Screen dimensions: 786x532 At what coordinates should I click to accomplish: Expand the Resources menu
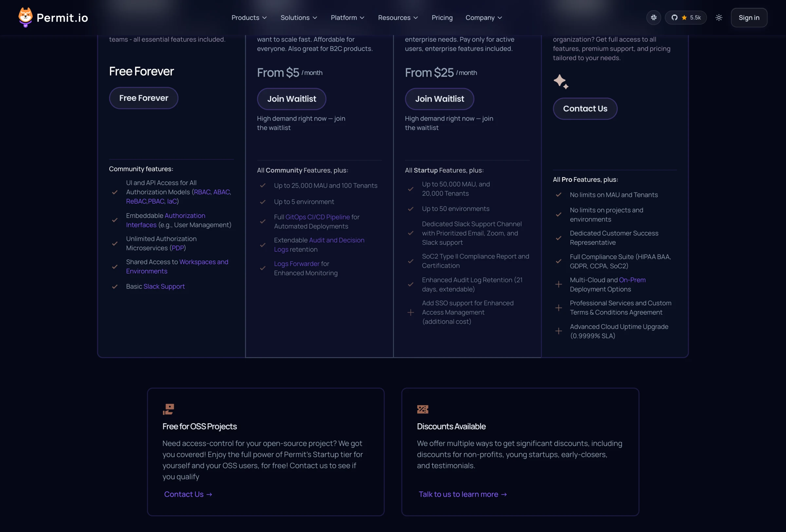(398, 18)
